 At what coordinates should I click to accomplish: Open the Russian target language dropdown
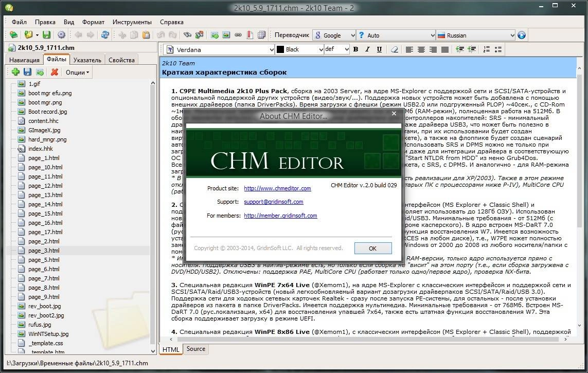[476, 35]
